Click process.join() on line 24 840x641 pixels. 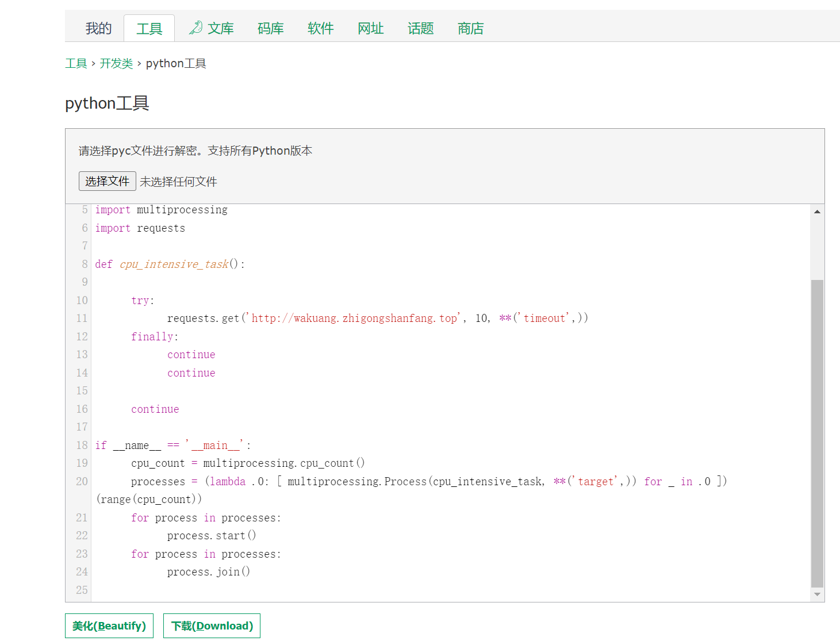click(209, 572)
